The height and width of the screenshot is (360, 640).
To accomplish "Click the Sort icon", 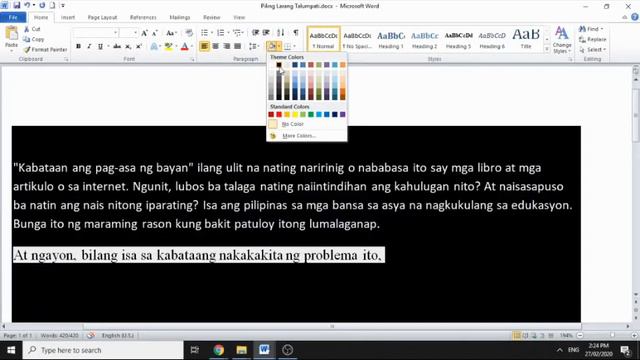I will click(x=281, y=33).
